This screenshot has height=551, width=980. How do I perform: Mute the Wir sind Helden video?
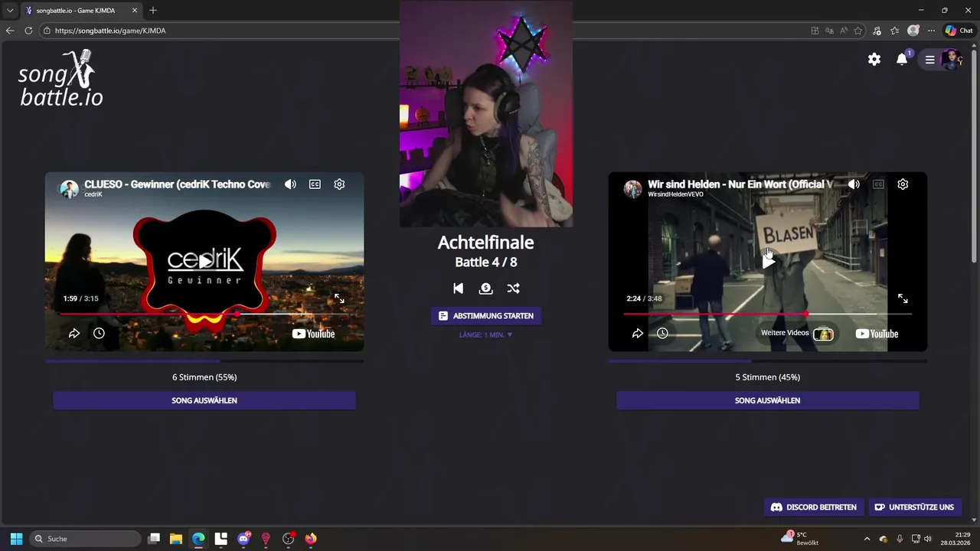[x=854, y=184]
